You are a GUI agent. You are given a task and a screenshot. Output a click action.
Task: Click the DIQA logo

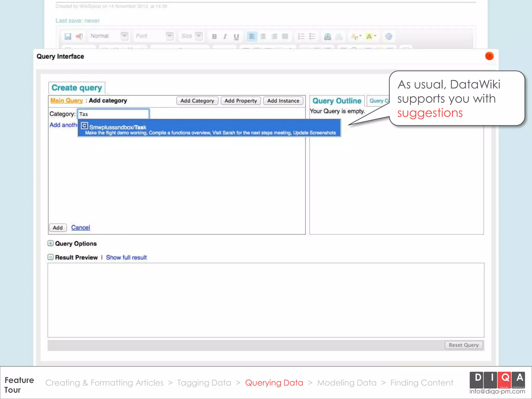click(497, 380)
